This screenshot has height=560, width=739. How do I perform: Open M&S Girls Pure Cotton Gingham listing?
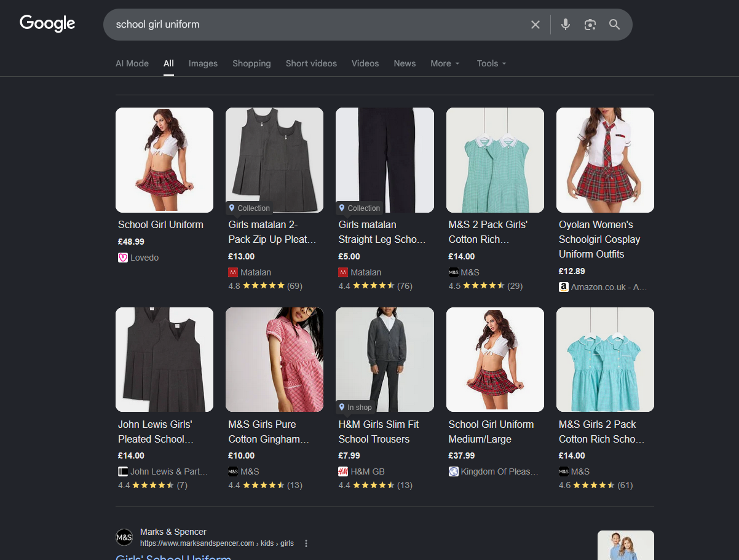coord(269,432)
